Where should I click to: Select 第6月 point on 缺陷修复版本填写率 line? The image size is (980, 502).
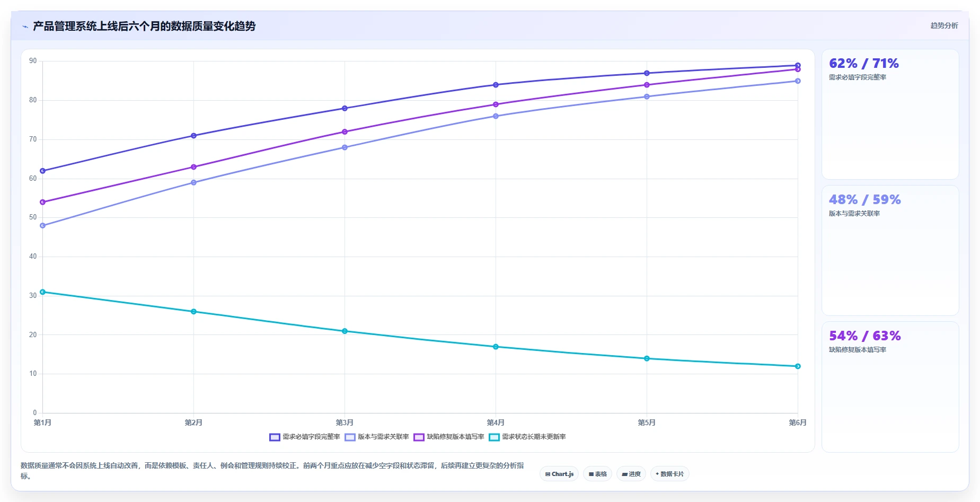[x=798, y=69]
